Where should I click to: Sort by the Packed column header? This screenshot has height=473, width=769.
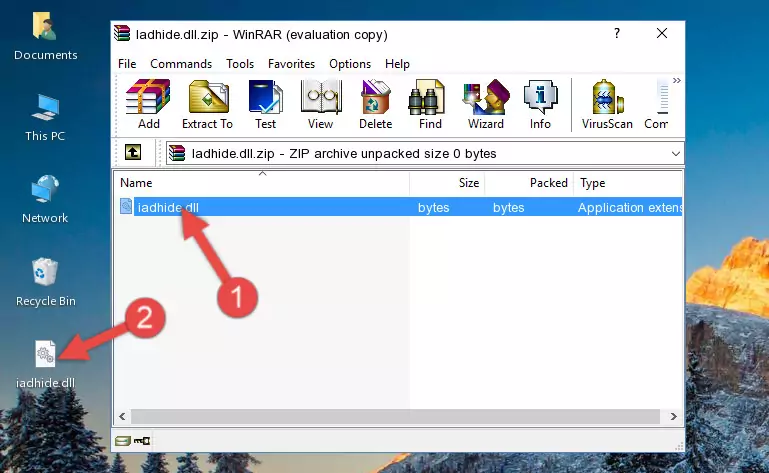click(x=529, y=183)
